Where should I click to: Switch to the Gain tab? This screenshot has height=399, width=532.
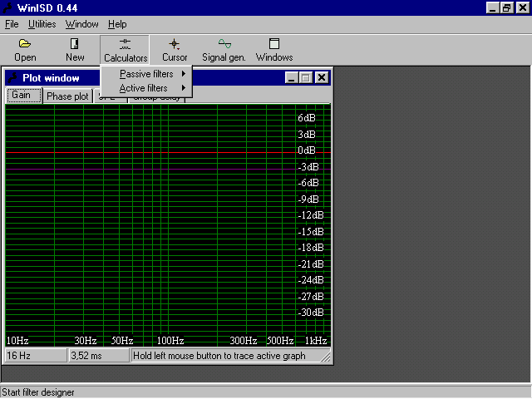pos(24,95)
